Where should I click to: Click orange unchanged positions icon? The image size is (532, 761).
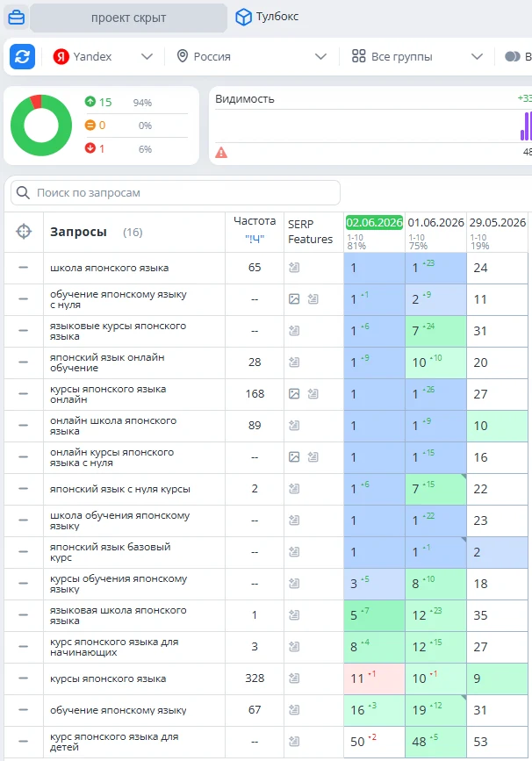pos(90,125)
